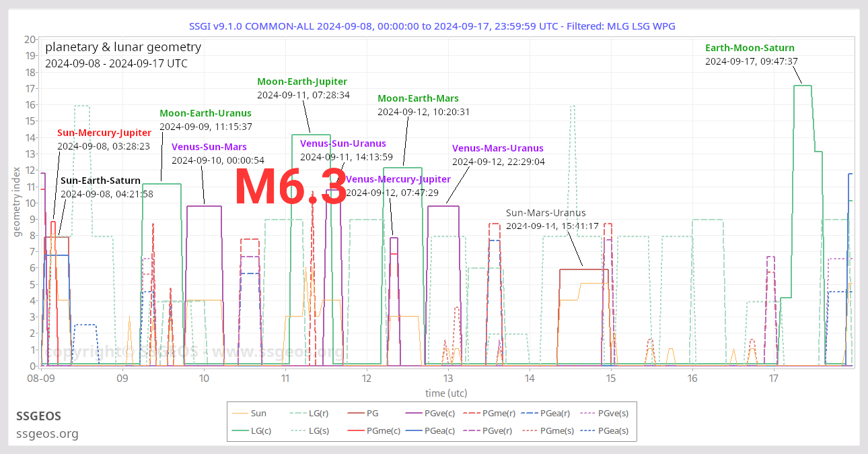Toggle the PGve(s) legend entry
868x454 pixels.
pos(614,413)
